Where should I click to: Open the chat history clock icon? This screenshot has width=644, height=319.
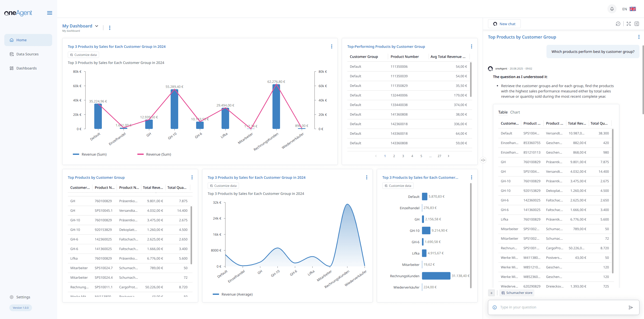618,24
